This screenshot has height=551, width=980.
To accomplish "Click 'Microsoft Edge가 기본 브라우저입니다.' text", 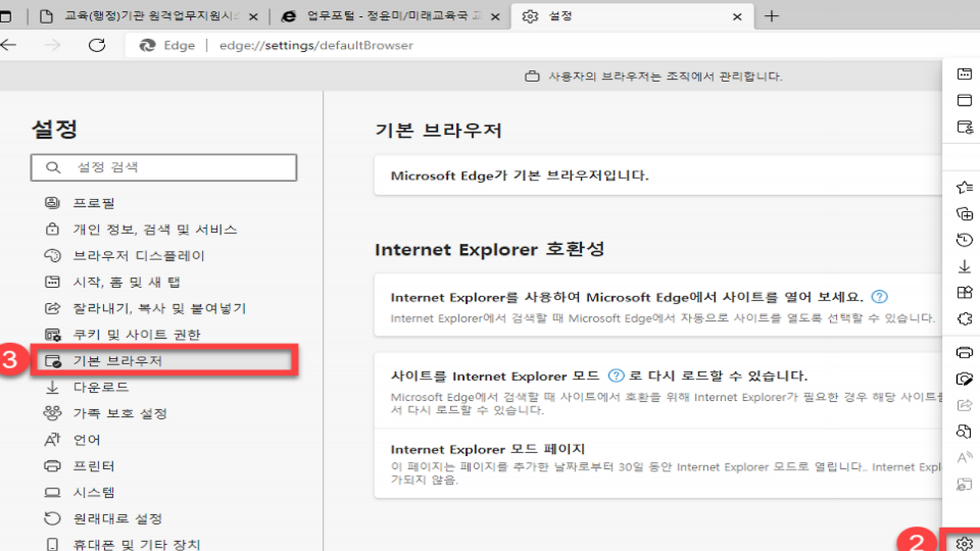I will pos(520,175).
